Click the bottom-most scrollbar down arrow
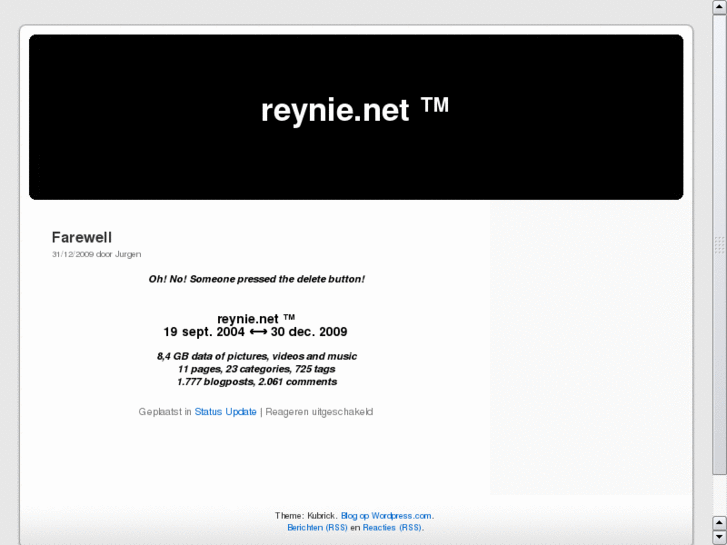This screenshot has height=545, width=727. click(x=720, y=537)
